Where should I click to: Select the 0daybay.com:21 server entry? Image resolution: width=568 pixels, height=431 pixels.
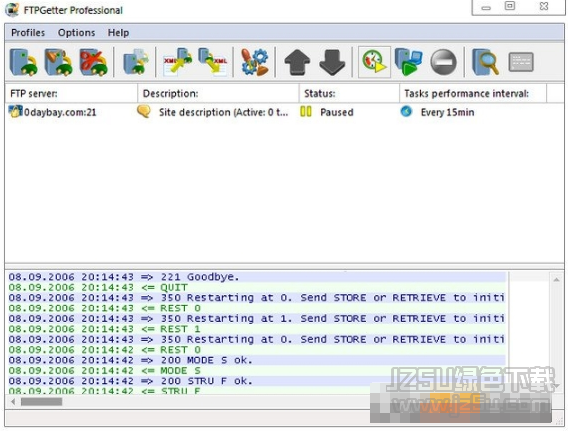(x=60, y=112)
